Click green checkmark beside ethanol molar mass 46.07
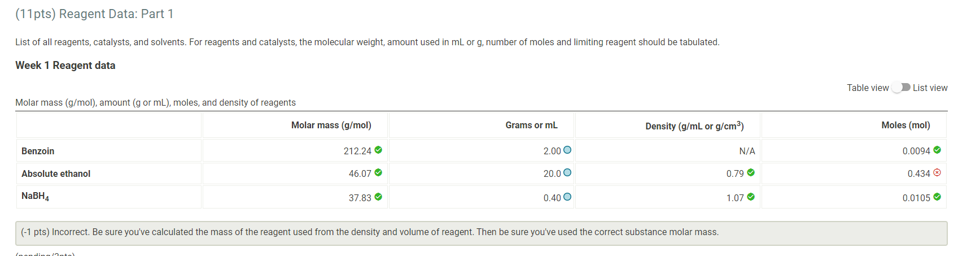This screenshot has height=256, width=980. pos(378,172)
